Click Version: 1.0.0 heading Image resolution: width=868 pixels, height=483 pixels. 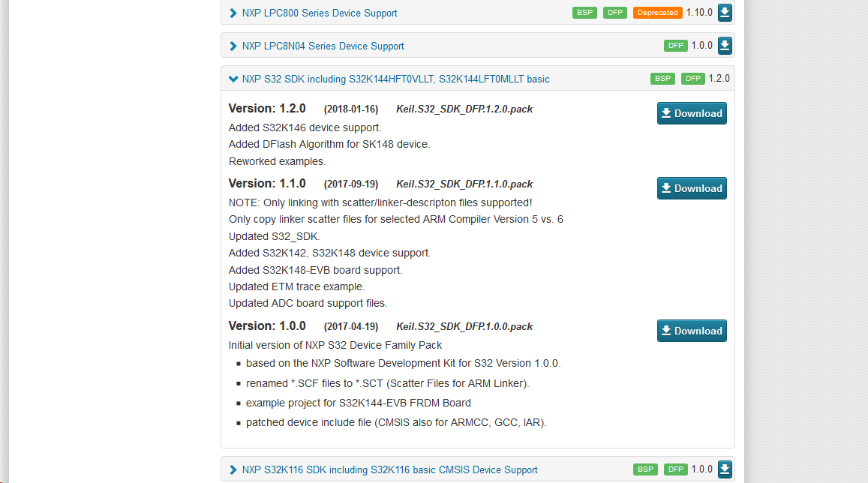[267, 325]
